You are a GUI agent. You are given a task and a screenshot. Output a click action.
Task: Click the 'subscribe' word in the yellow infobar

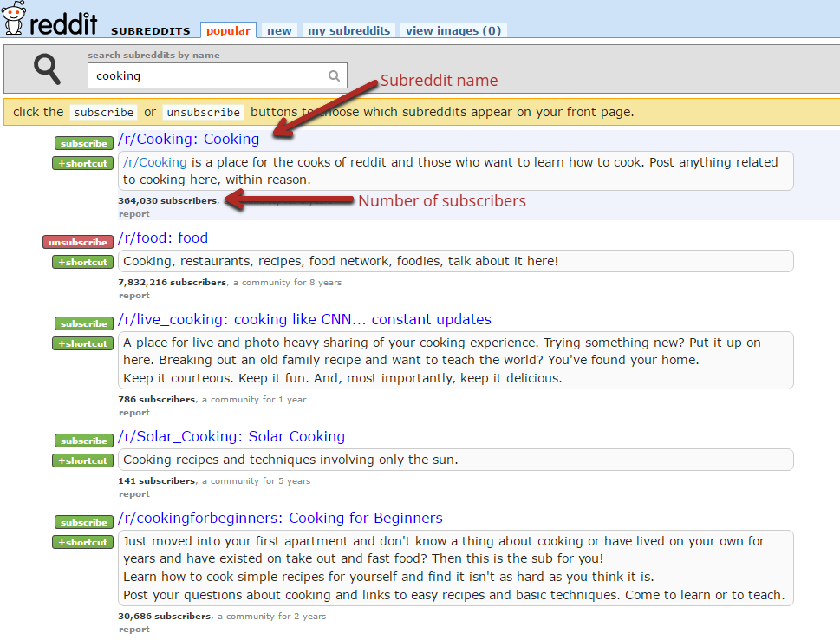(103, 112)
